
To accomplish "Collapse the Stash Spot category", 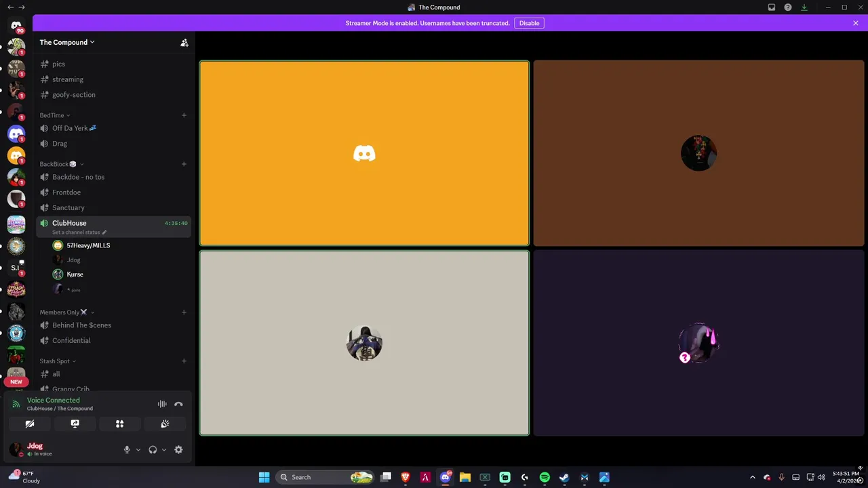I will coord(58,361).
